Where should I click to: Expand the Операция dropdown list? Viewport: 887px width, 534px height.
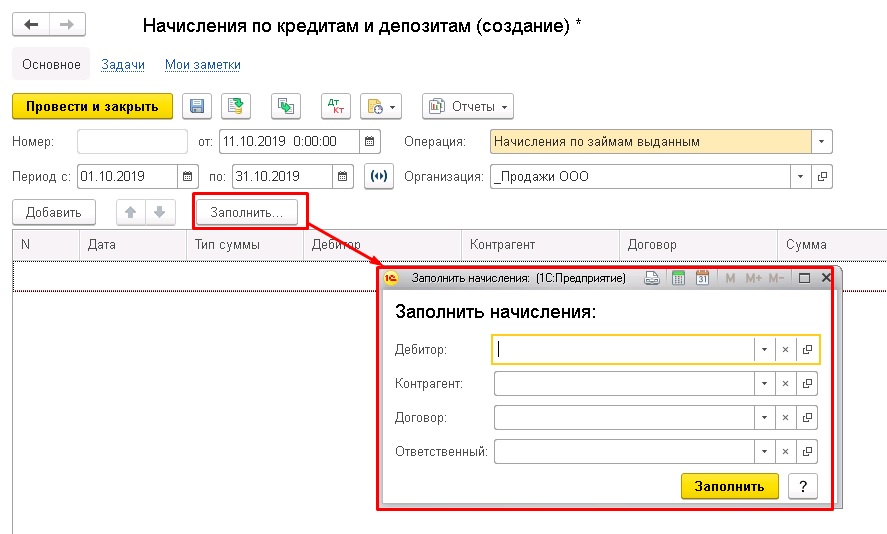[x=821, y=141]
